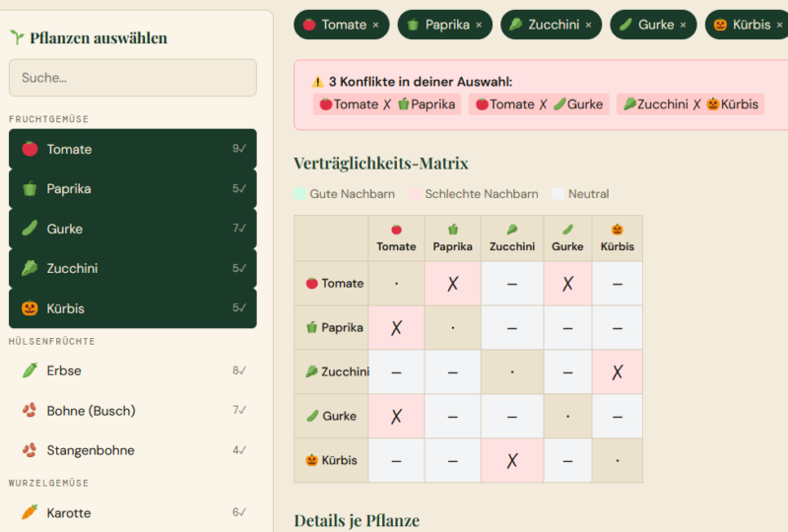
Task: Click the bean icon for Stangenbohne
Action: [x=30, y=450]
